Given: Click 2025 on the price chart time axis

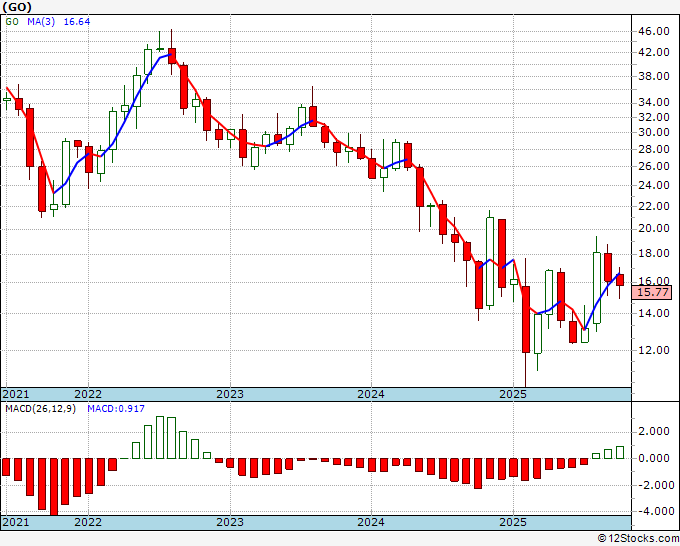Looking at the screenshot, I should click(x=513, y=394).
